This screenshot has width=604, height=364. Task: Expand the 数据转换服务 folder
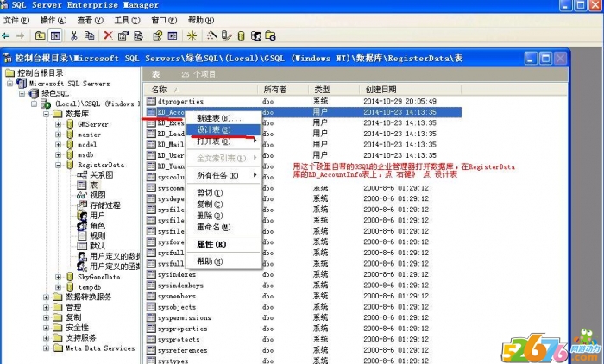(46, 297)
